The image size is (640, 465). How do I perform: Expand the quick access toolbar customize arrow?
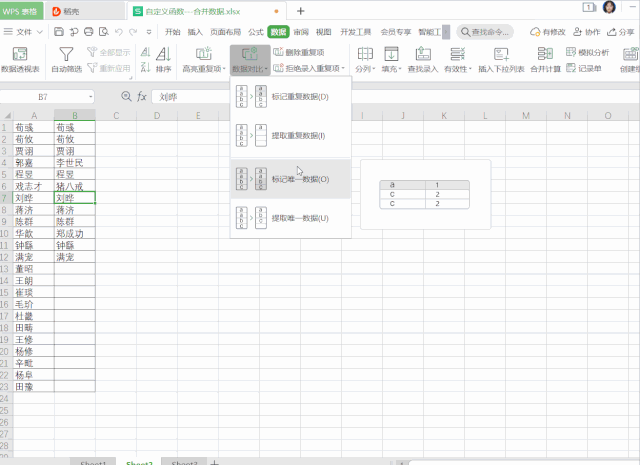click(149, 32)
